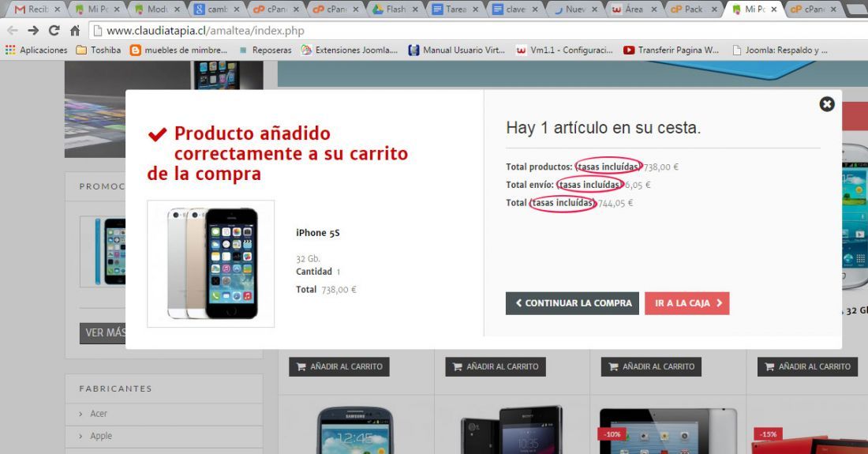Screen dimensions: 868x454
Task: Go forward with the browser forward arrow
Action: click(x=33, y=31)
